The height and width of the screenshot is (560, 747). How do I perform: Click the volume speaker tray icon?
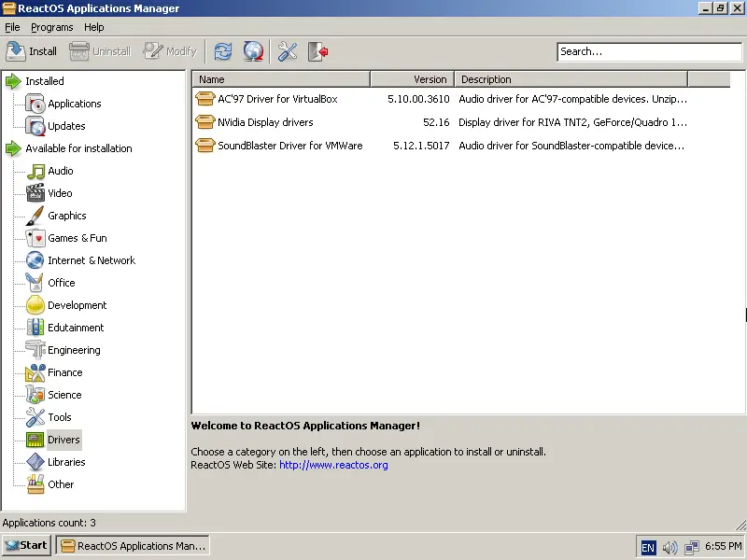point(669,547)
